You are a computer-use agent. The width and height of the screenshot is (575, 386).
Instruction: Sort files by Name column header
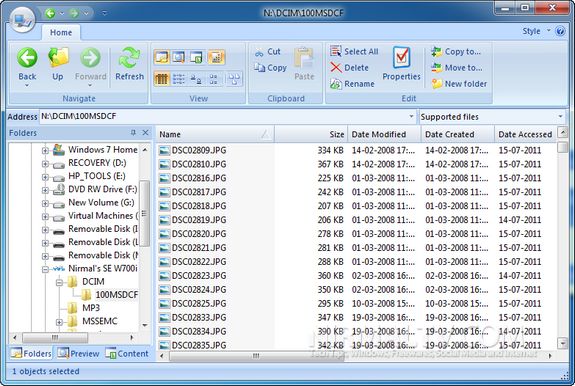pos(215,134)
